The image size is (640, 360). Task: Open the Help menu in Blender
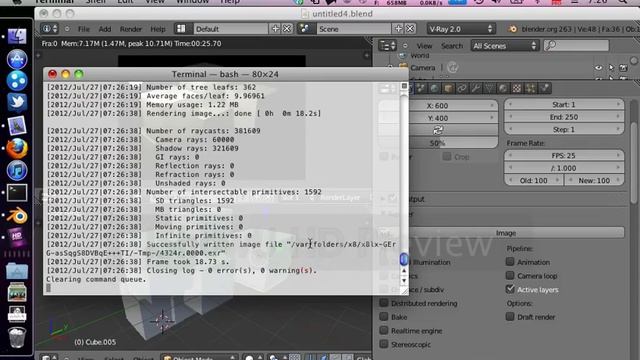[x=158, y=29]
